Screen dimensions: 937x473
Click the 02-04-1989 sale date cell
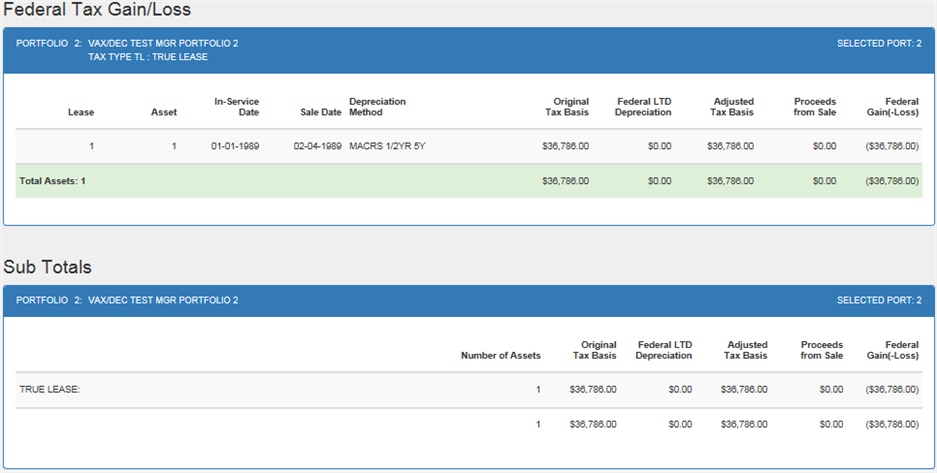tap(317, 146)
